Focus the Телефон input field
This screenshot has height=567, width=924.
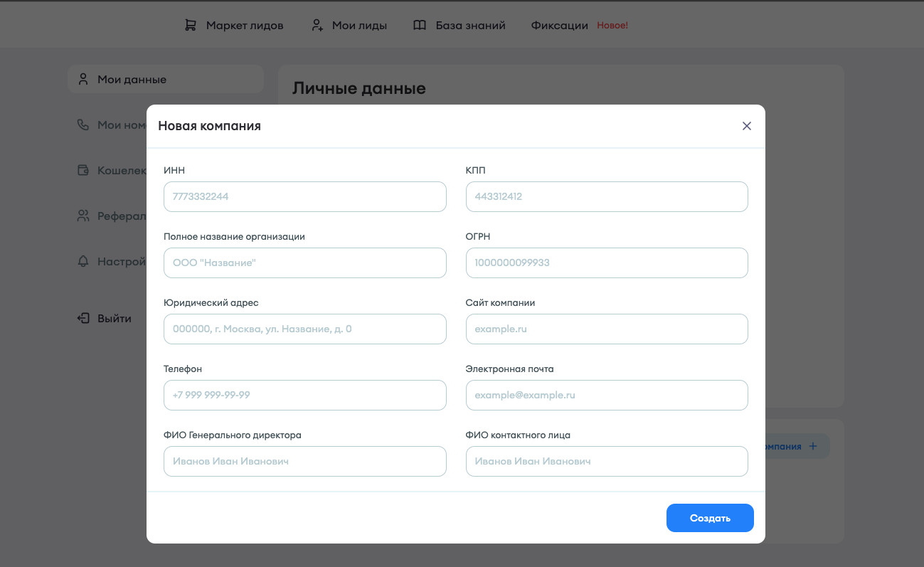pyautogui.click(x=304, y=395)
